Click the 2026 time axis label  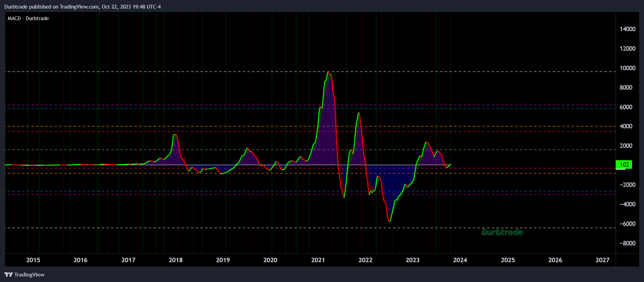click(x=555, y=260)
